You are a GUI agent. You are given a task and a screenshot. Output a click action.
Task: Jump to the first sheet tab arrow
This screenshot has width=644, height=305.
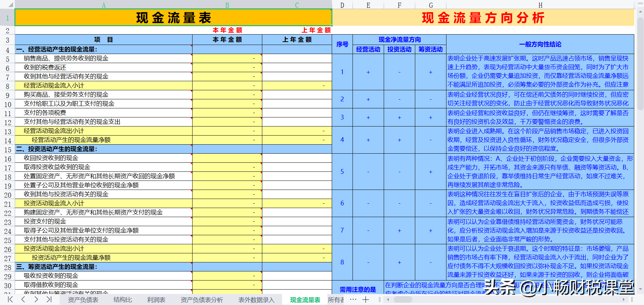pos(10,299)
